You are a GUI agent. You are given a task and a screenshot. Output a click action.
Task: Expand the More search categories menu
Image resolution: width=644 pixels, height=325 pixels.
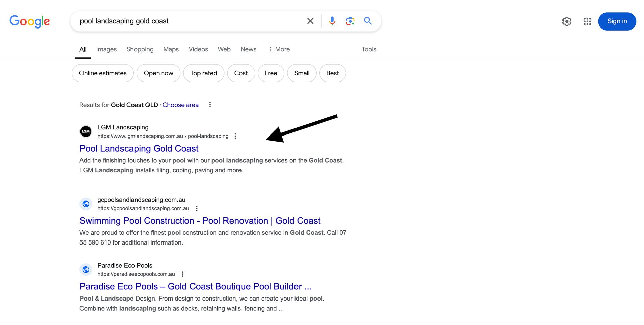pyautogui.click(x=279, y=49)
